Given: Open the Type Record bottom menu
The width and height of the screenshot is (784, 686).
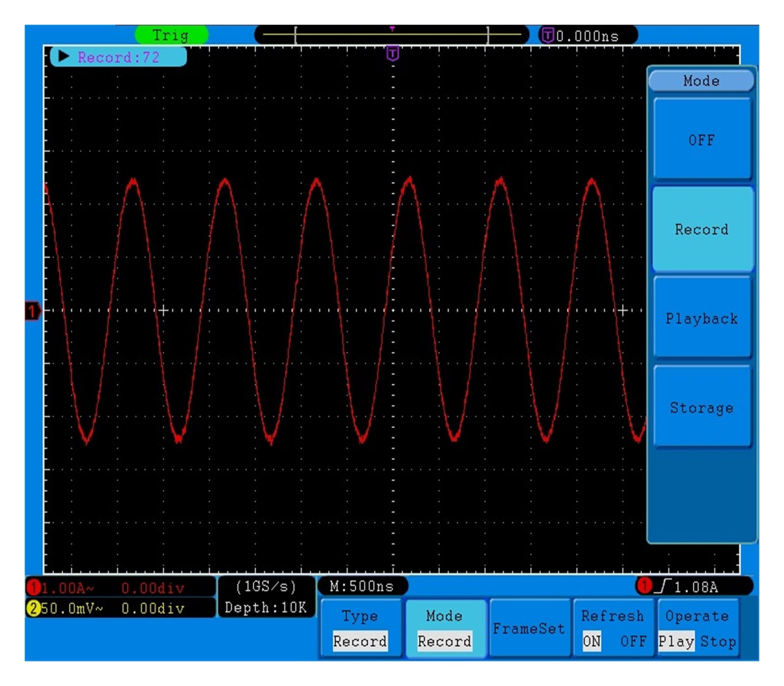Looking at the screenshot, I should click(360, 629).
